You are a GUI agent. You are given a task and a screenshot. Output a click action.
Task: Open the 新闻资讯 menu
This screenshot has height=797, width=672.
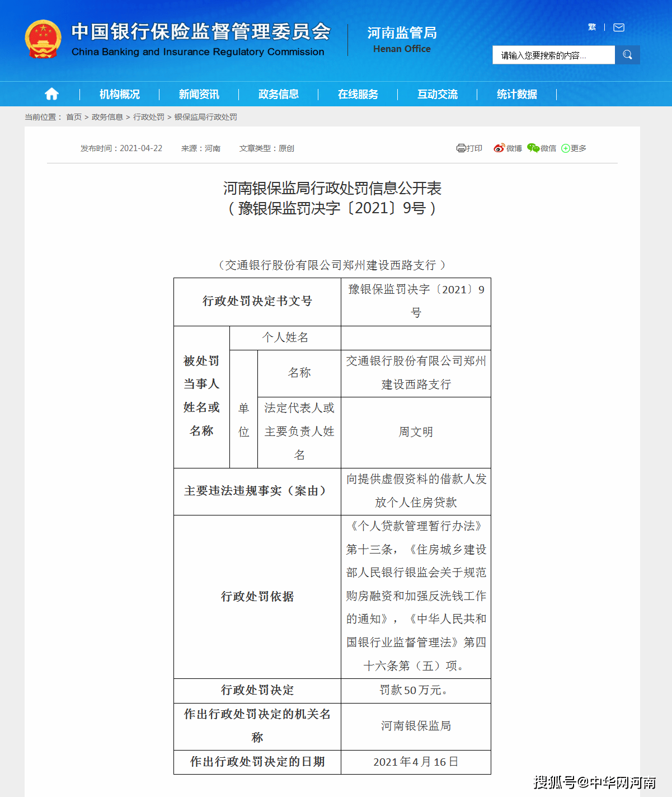(x=199, y=94)
